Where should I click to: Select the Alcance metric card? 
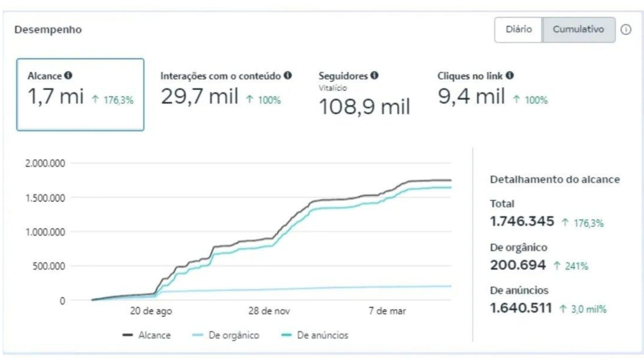[80, 95]
